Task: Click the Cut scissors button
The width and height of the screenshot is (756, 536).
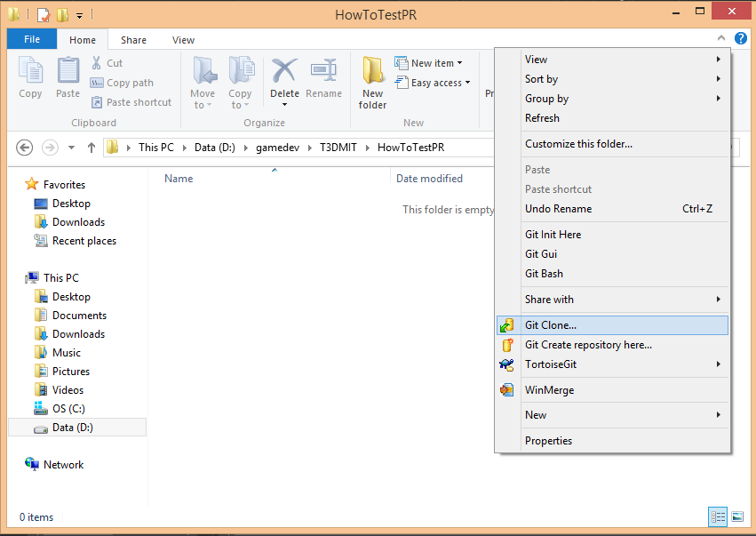Action: [x=107, y=63]
